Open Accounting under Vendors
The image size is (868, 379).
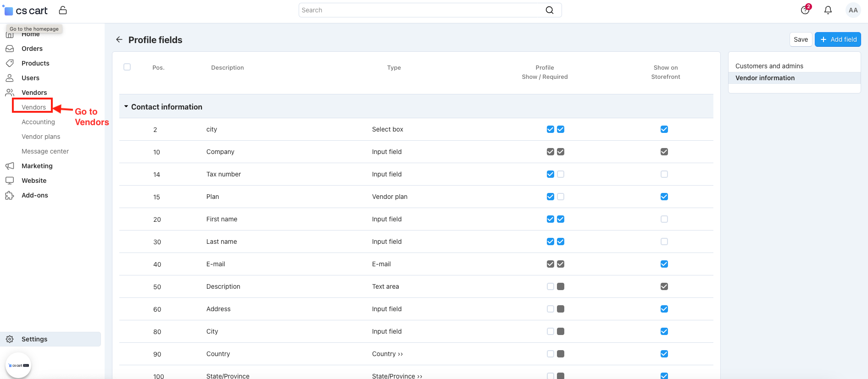coord(38,122)
